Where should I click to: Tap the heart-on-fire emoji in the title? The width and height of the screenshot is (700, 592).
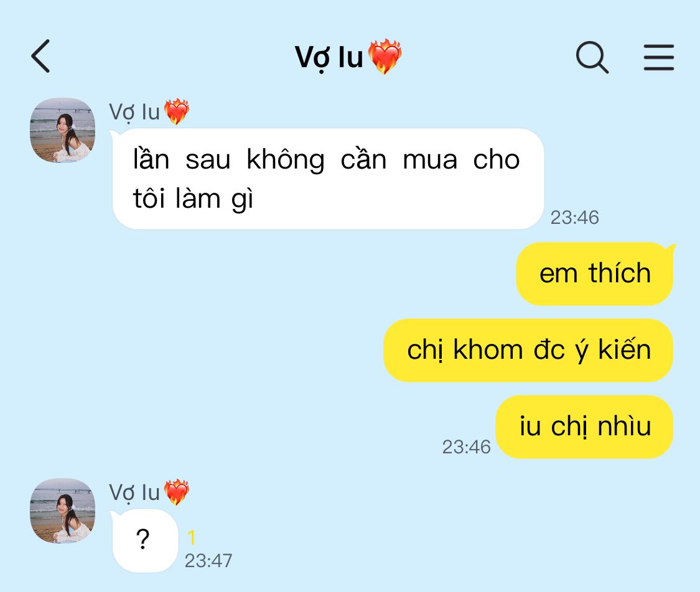click(x=385, y=56)
